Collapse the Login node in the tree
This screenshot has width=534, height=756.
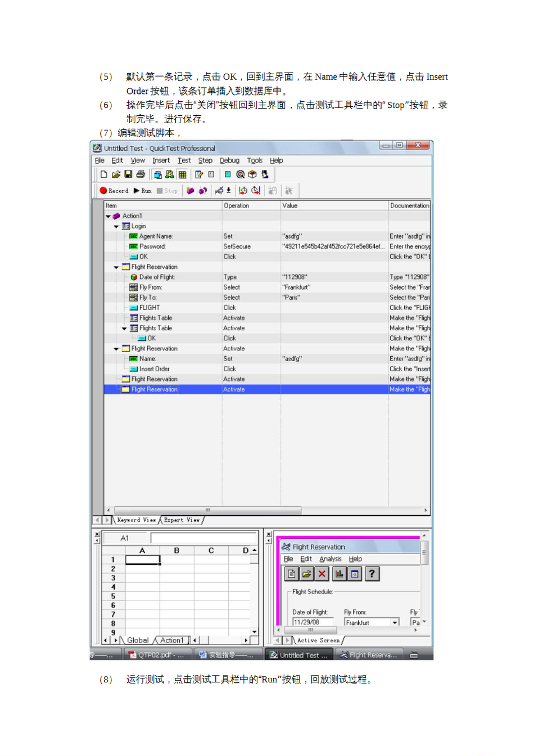coord(116,227)
